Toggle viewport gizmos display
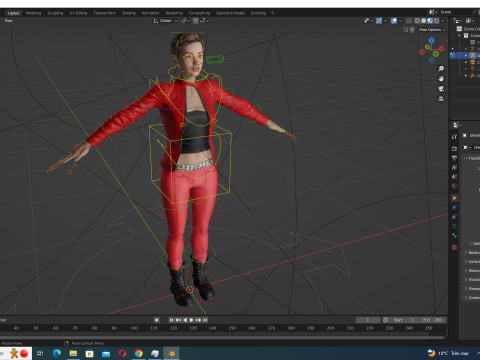 coord(379,21)
